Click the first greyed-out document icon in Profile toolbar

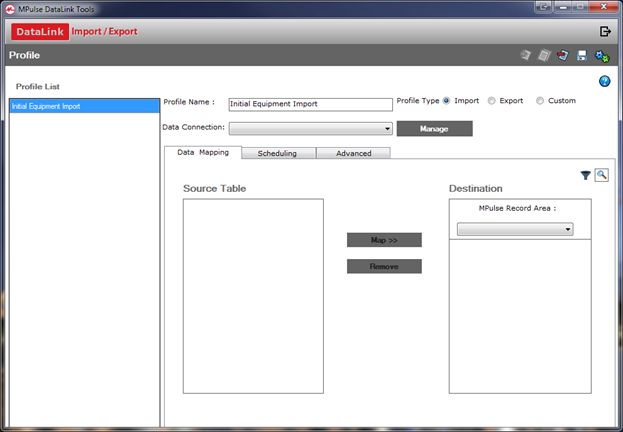point(525,55)
